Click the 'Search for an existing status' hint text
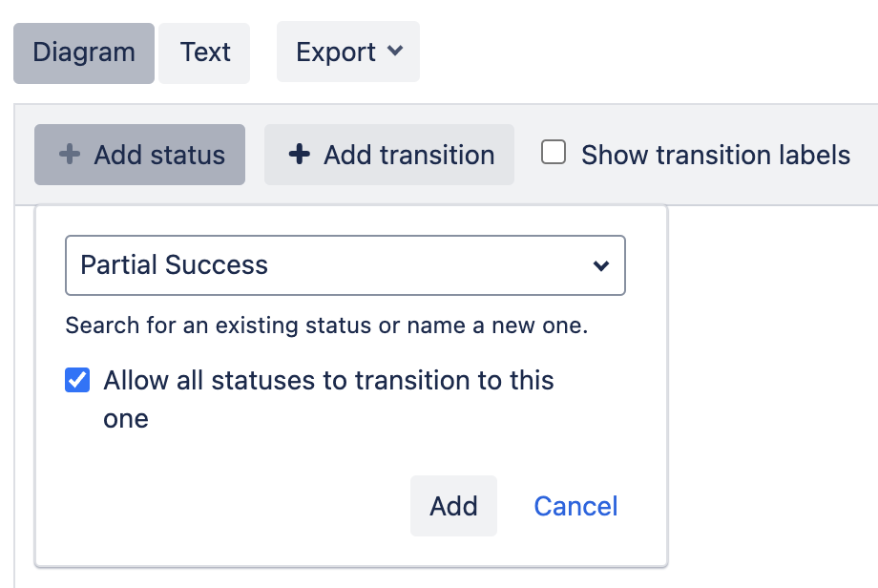The height and width of the screenshot is (588, 878). (326, 326)
